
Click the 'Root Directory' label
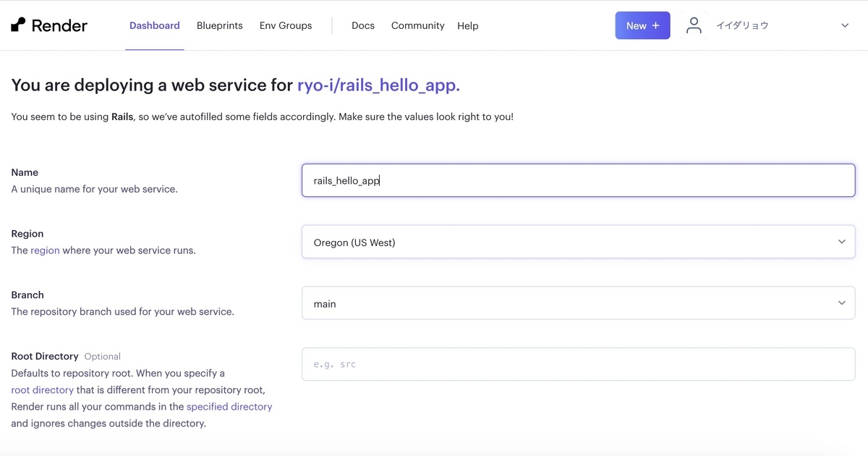[45, 356]
